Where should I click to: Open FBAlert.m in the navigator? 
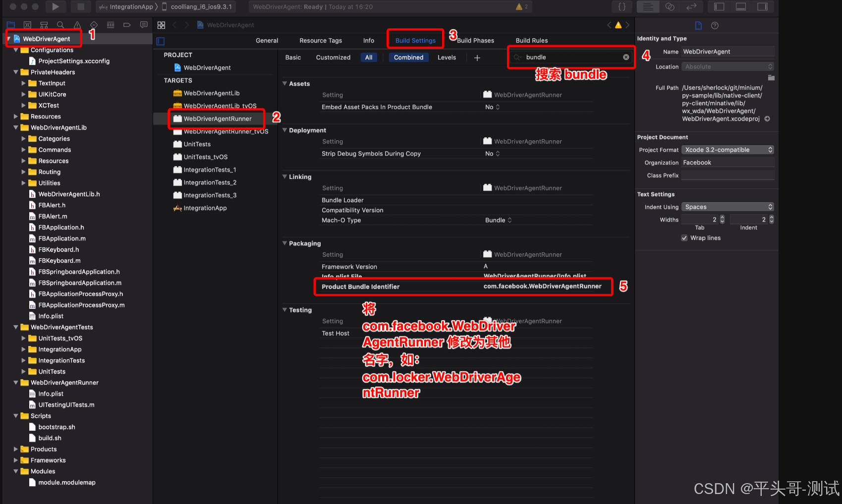(x=53, y=217)
